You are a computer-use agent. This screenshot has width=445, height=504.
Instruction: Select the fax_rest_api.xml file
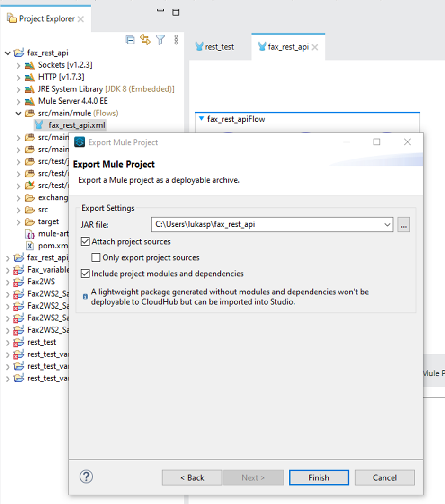77,125
